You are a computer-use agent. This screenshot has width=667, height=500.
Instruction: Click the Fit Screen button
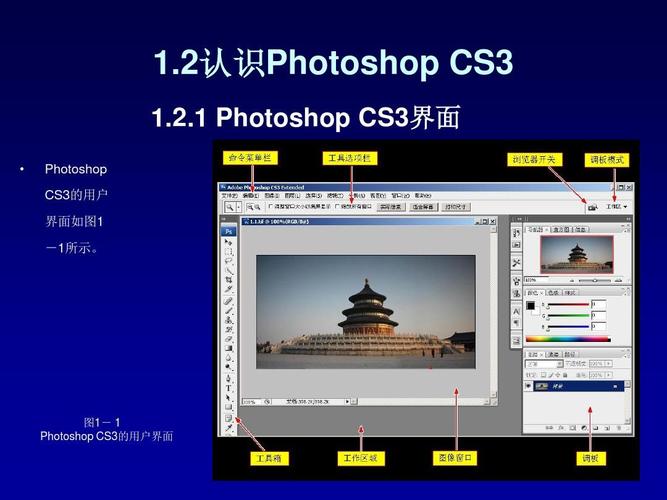pyautogui.click(x=423, y=207)
